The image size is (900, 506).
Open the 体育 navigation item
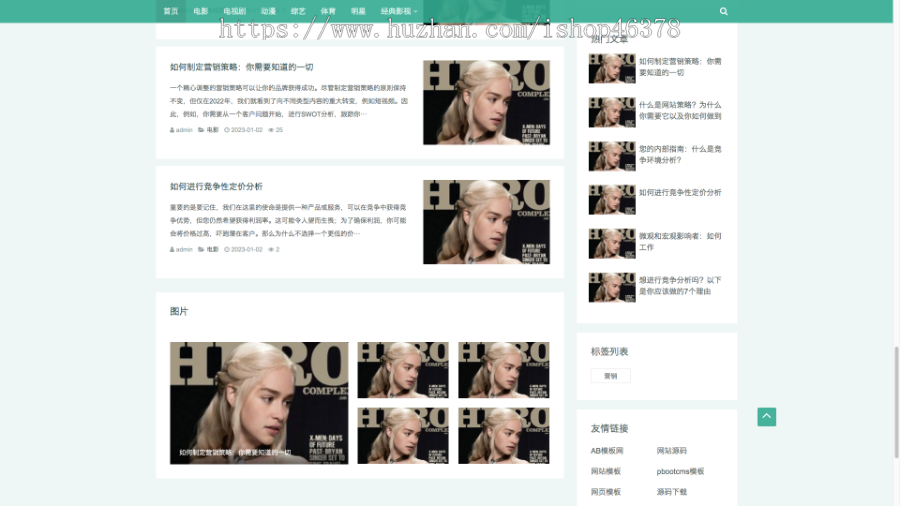(328, 11)
